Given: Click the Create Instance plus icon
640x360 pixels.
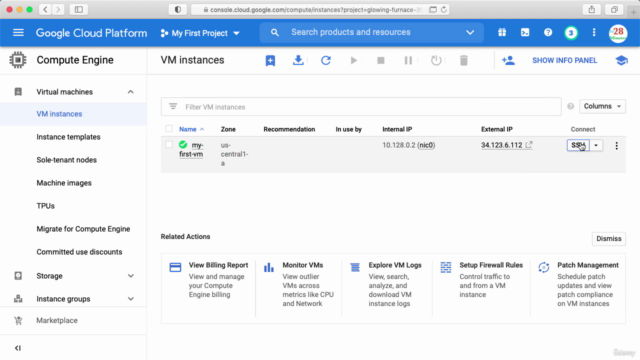Looking at the screenshot, I should 270,60.
